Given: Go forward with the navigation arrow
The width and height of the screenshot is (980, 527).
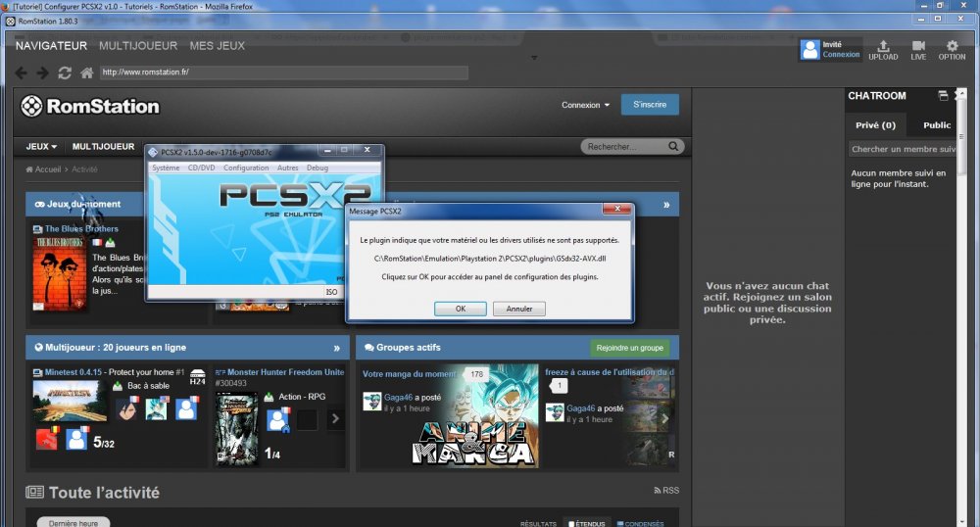Looking at the screenshot, I should point(42,73).
